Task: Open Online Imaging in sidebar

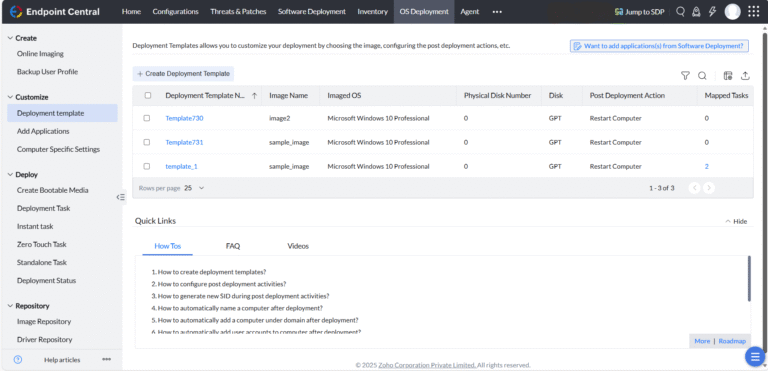Action: point(40,54)
